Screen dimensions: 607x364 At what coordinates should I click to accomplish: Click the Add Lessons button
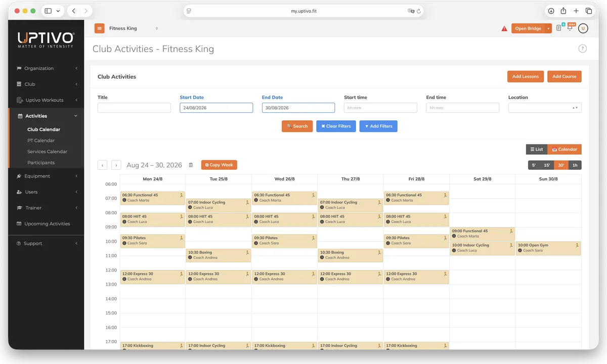click(526, 76)
